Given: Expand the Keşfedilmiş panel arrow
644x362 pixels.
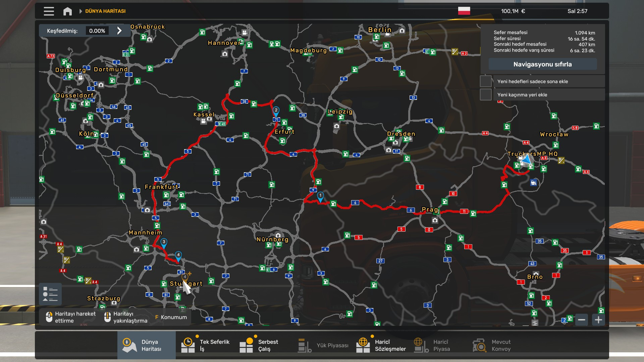Looking at the screenshot, I should [x=119, y=31].
